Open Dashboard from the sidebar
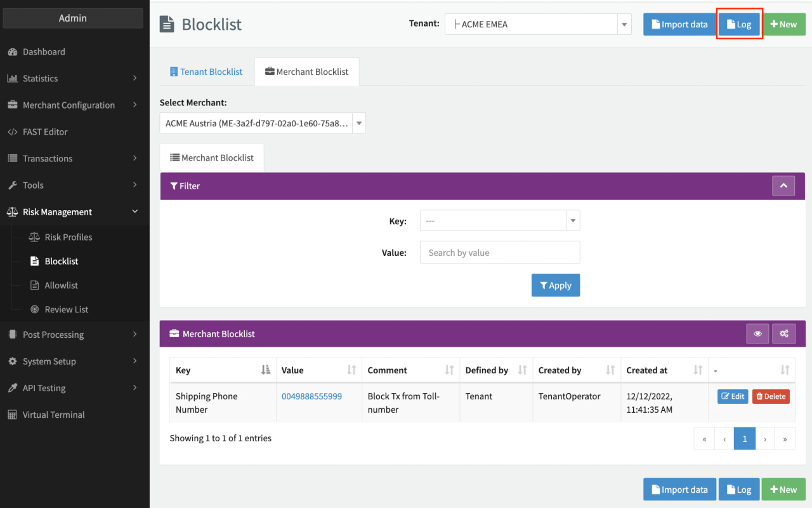The height and width of the screenshot is (508, 812). [x=44, y=51]
